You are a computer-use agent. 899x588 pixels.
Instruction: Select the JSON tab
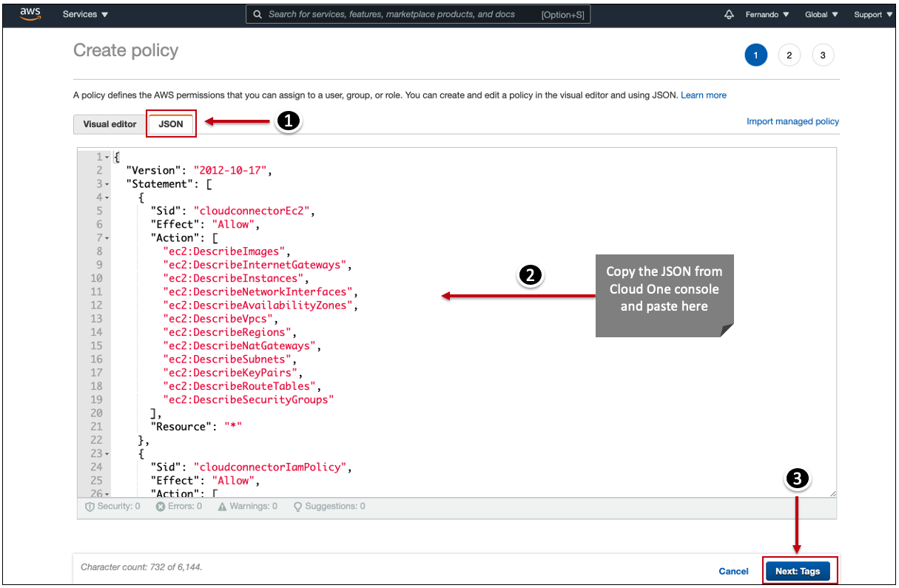point(171,124)
